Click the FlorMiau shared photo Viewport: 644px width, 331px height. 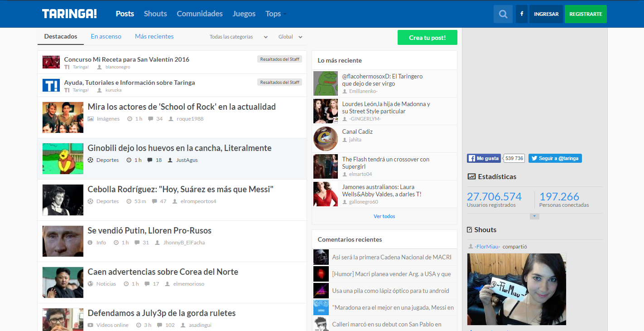[517, 289]
